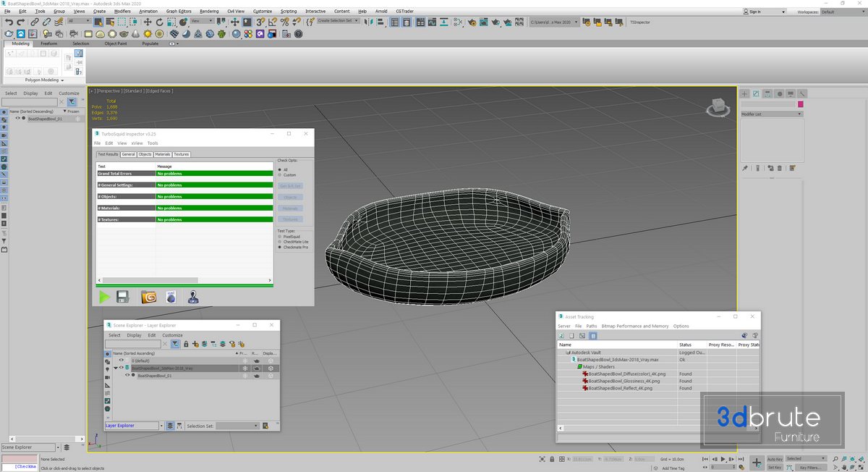
Task: Select BoatShapedBowl_Diffuse(color)_4K.png in Asset Tracking
Action: point(626,374)
